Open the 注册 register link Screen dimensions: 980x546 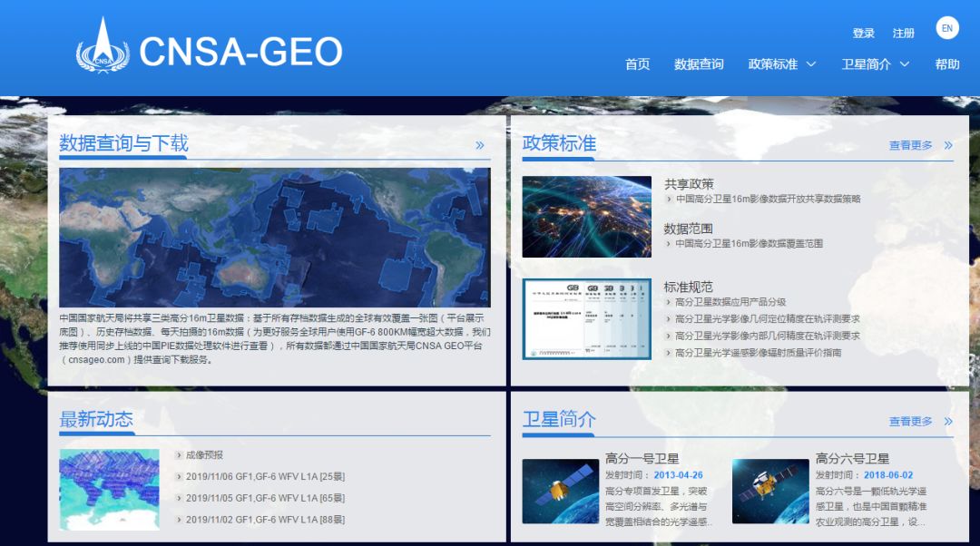tap(903, 34)
